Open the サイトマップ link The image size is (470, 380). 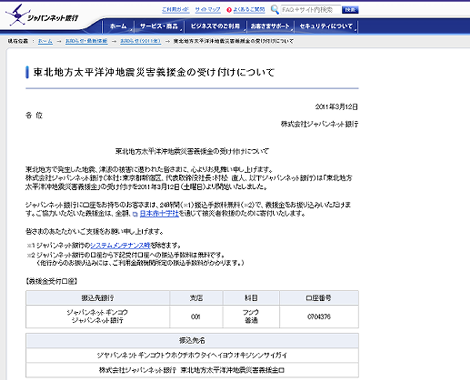coord(208,10)
